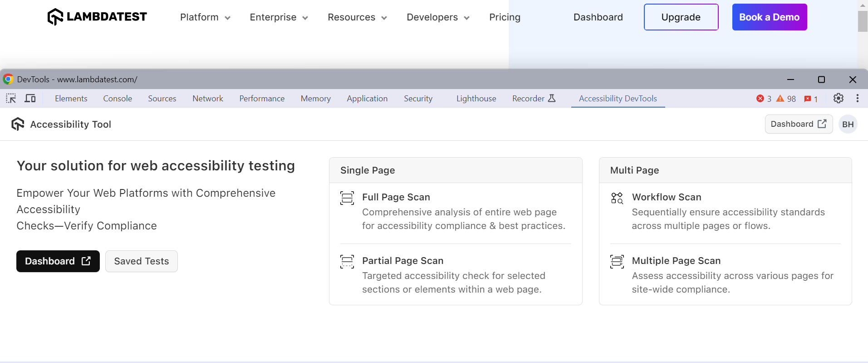This screenshot has width=868, height=363.
Task: Click the Full Page Scan icon
Action: coord(347,198)
